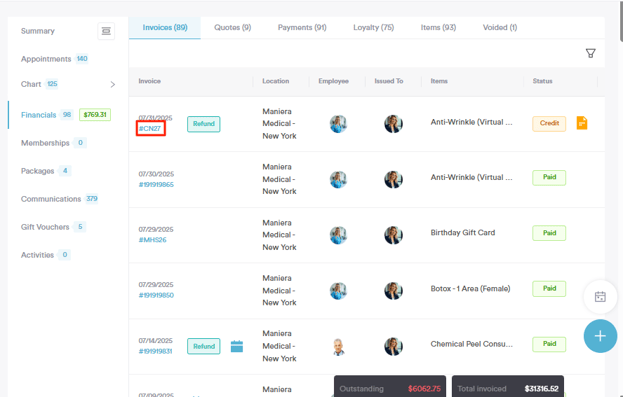Click the male employee avatar on Chemical Peel row
This screenshot has width=623, height=397.
point(338,347)
